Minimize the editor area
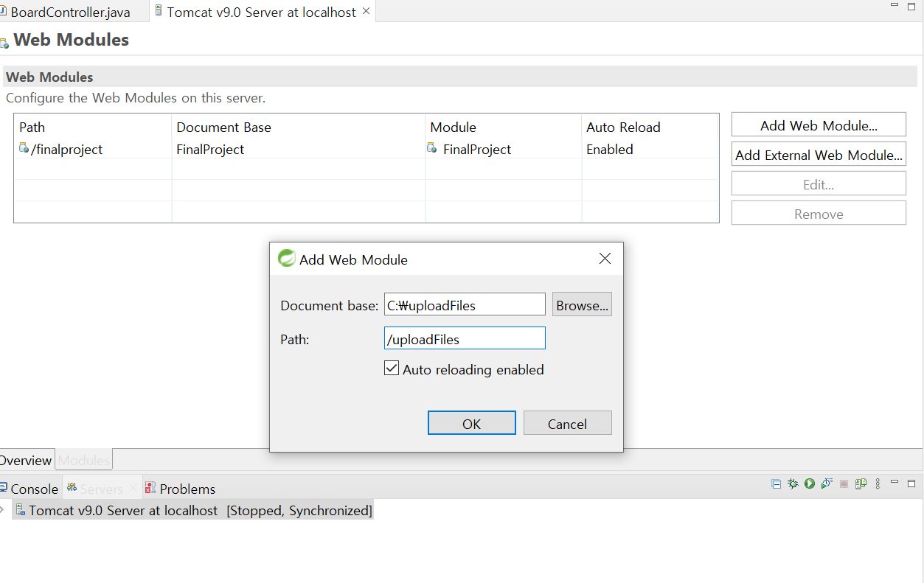 tap(895, 6)
